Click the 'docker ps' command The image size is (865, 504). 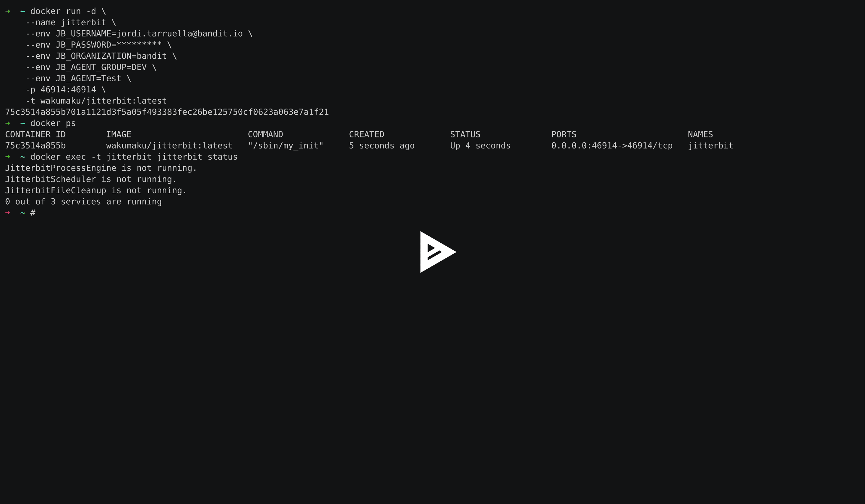point(53,124)
